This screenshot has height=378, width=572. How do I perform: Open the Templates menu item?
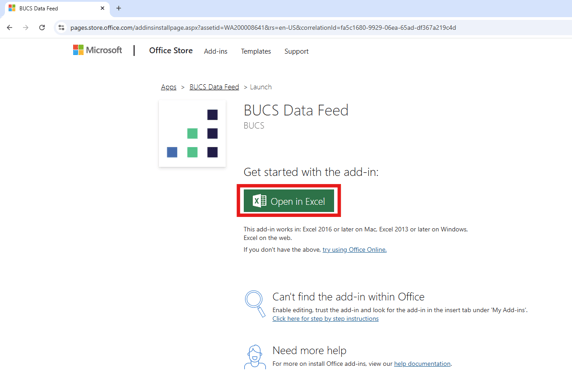point(256,51)
